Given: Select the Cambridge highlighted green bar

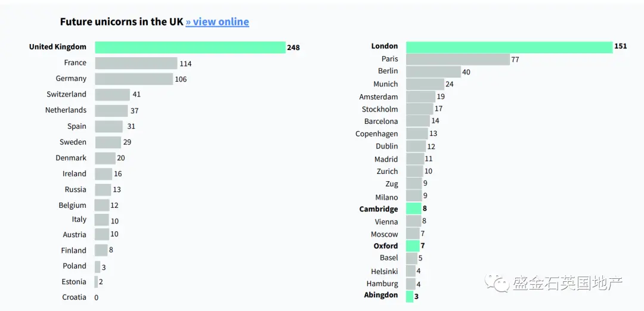Looking at the screenshot, I should click(x=414, y=209).
